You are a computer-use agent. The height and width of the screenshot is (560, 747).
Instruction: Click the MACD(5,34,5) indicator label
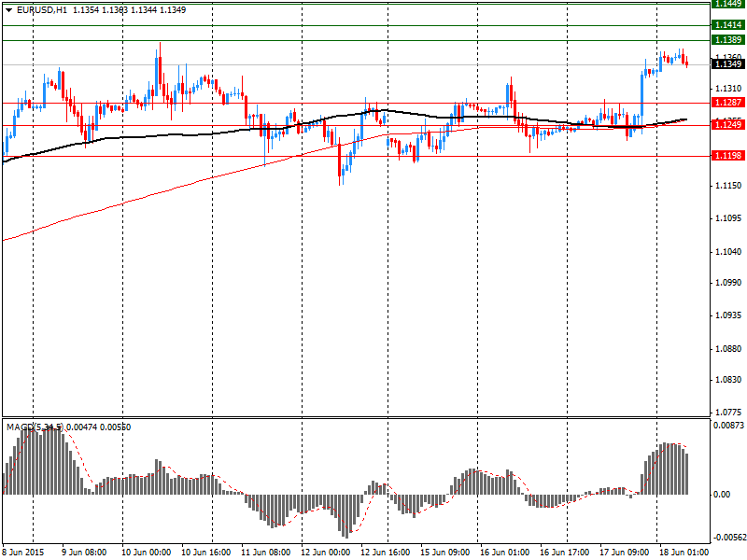pyautogui.click(x=35, y=427)
